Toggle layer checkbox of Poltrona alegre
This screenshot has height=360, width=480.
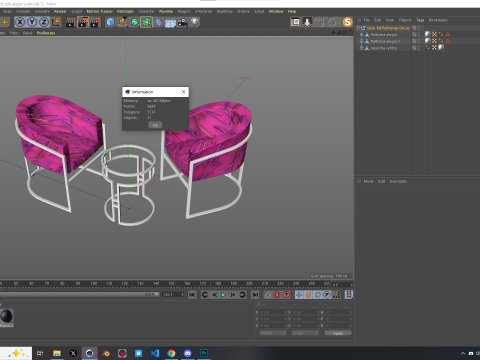[414, 35]
